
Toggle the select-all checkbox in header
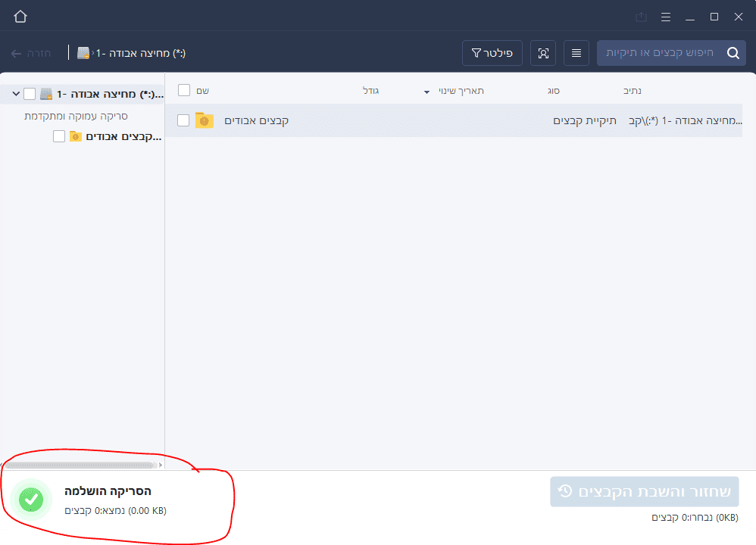pyautogui.click(x=183, y=90)
